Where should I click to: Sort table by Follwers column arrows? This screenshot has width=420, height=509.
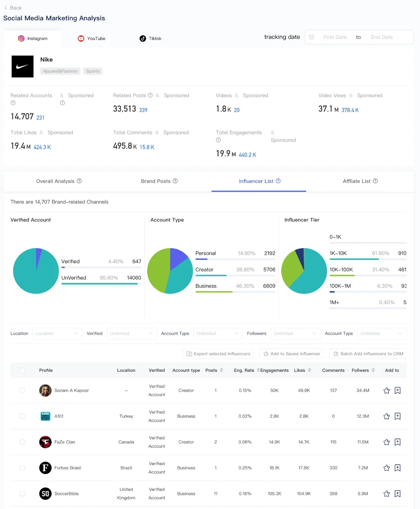pos(373,370)
